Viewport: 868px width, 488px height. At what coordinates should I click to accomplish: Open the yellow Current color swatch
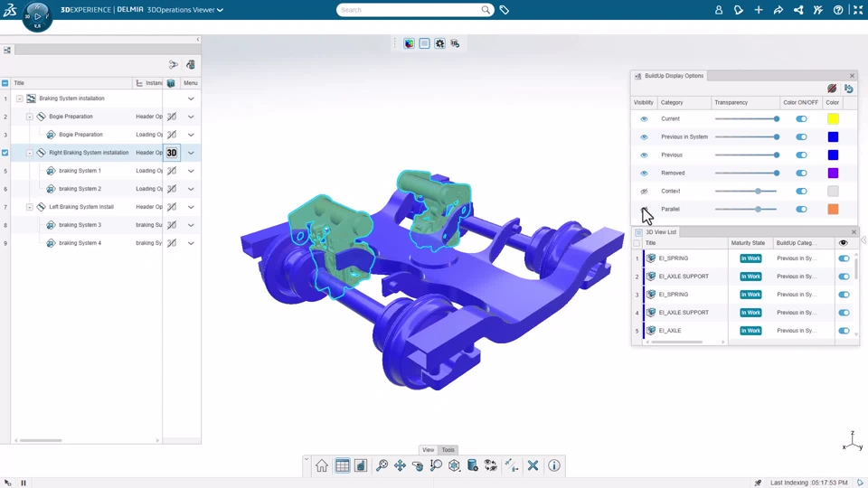coord(833,119)
